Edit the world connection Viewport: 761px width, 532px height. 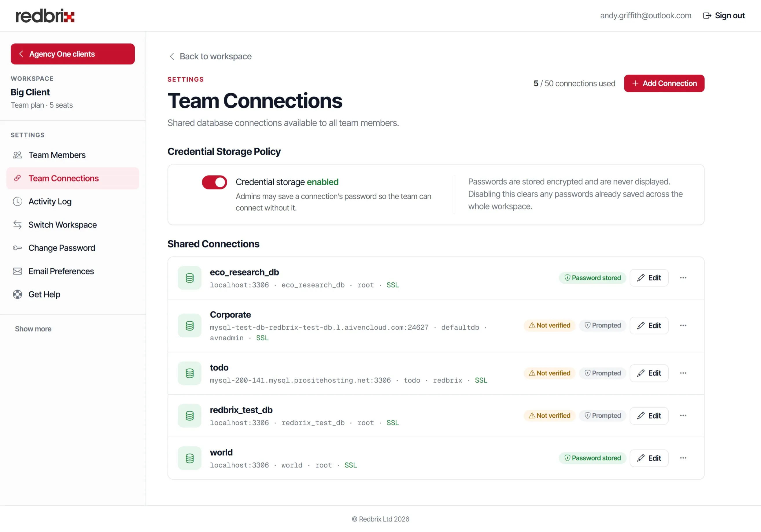(649, 458)
